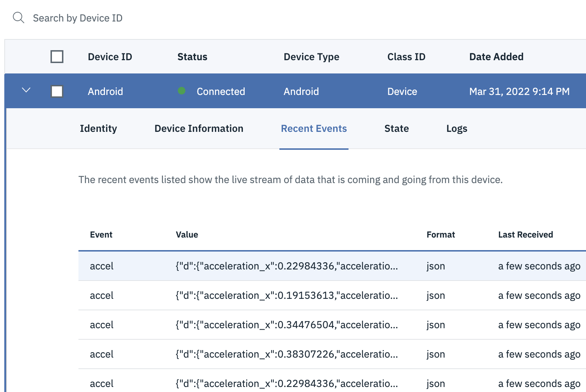
Task: Click the search magnifier icon
Action: tap(19, 17)
